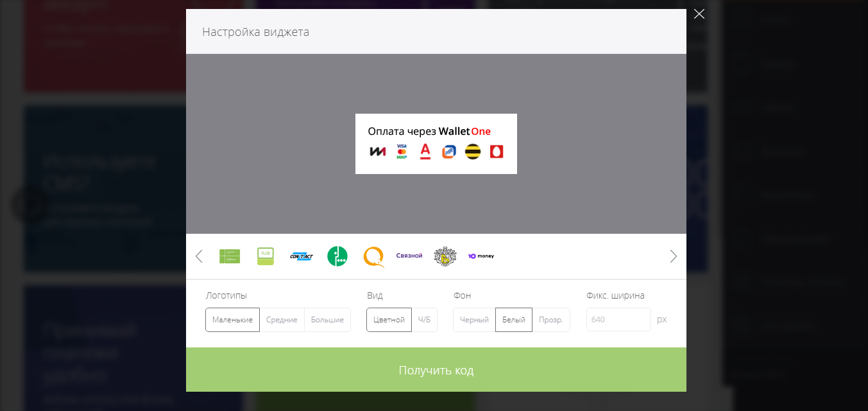
Task: Show previous payment logos with left arrow
Action: [199, 256]
